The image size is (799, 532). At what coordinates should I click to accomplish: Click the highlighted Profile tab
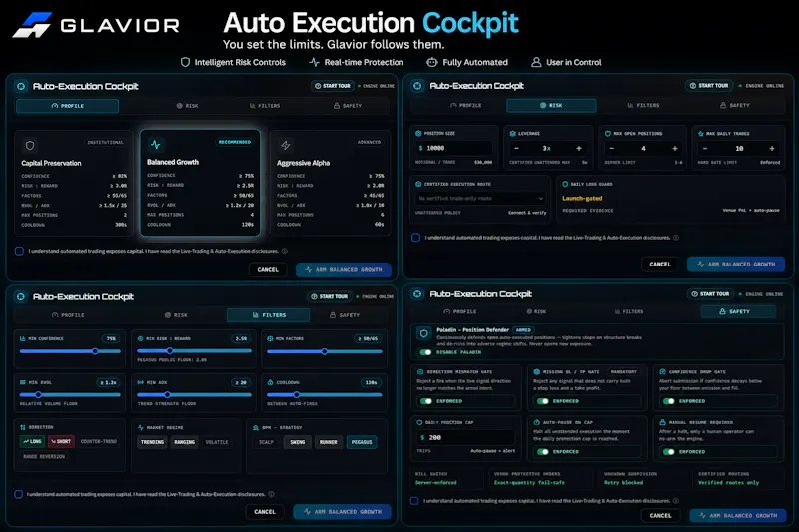click(67, 106)
